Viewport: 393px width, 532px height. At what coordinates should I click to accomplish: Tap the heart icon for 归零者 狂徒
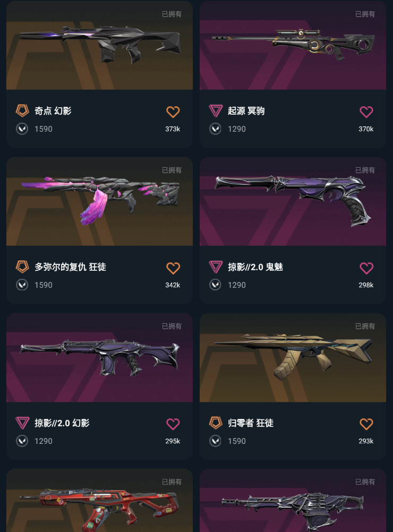[366, 424]
